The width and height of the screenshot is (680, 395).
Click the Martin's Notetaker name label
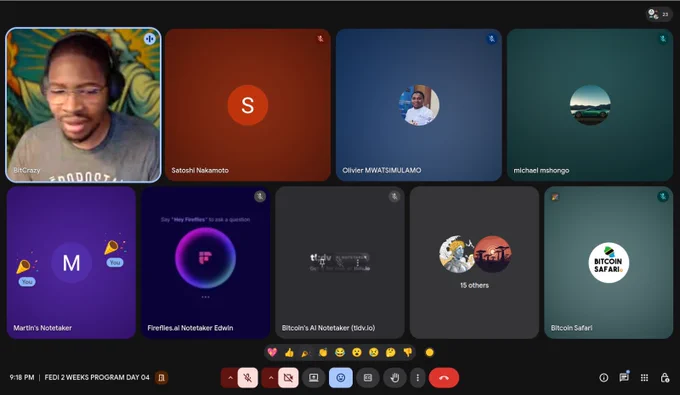pos(42,328)
